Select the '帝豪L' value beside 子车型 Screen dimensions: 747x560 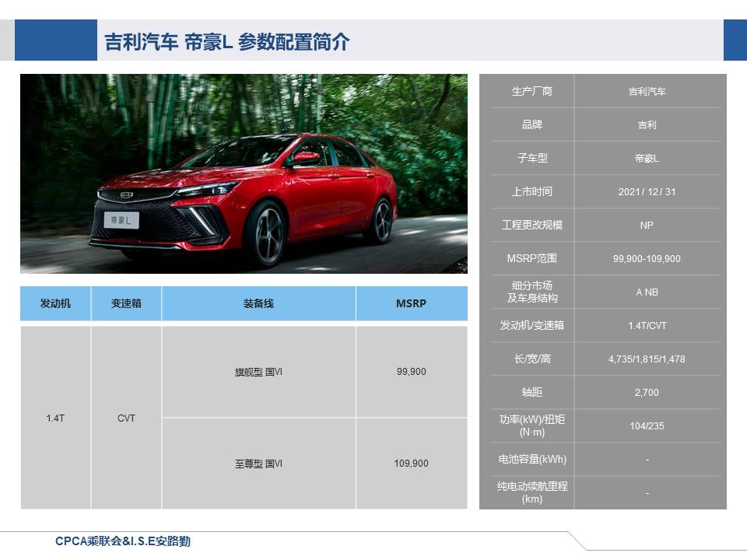point(647,158)
